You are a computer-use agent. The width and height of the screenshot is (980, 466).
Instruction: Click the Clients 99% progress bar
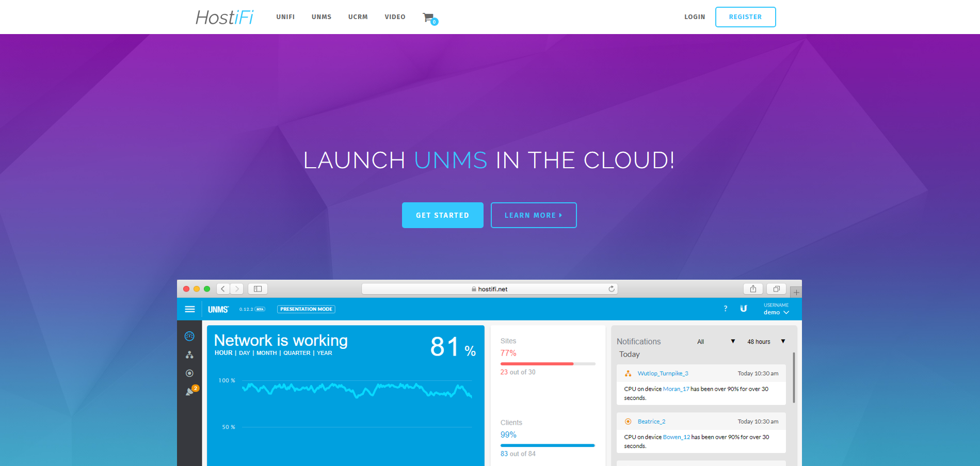pyautogui.click(x=548, y=445)
